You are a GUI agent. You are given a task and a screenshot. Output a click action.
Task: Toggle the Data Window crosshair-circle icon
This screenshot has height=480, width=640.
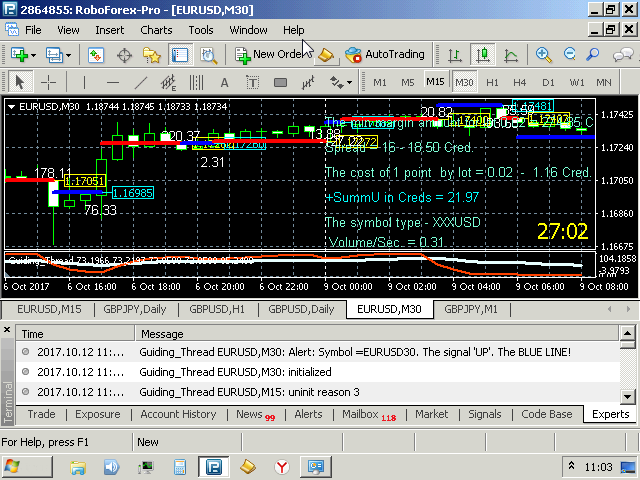point(124,55)
